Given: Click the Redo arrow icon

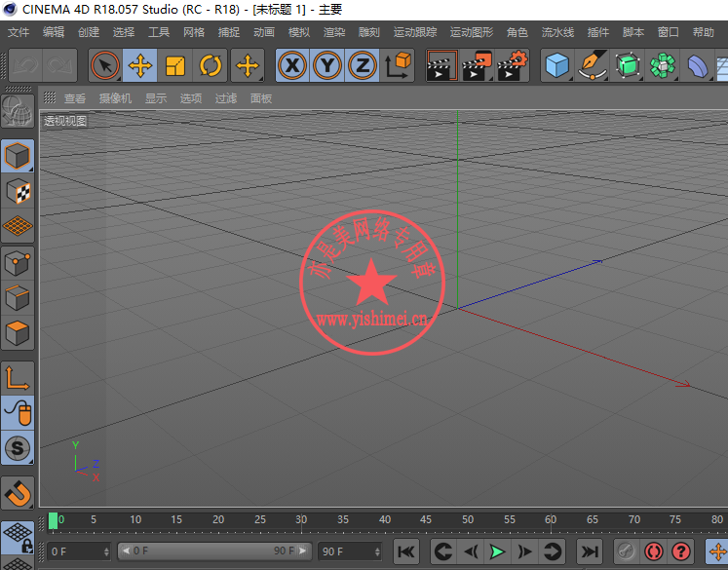Looking at the screenshot, I should tap(59, 65).
